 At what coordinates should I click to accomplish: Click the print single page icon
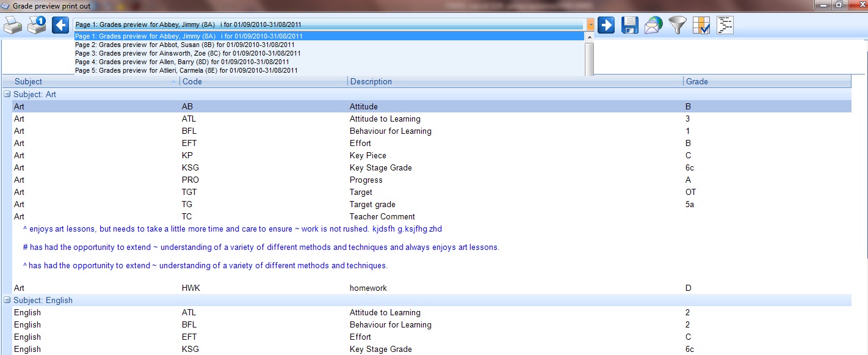tap(37, 25)
